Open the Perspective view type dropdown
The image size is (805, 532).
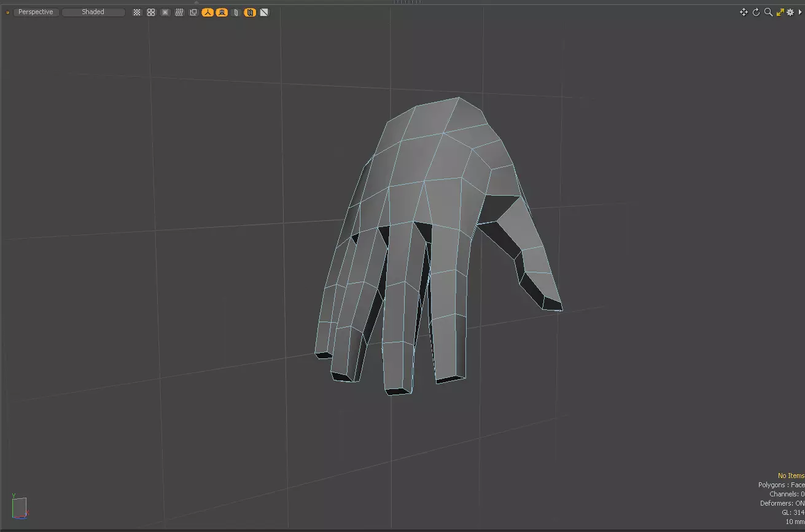(36, 12)
